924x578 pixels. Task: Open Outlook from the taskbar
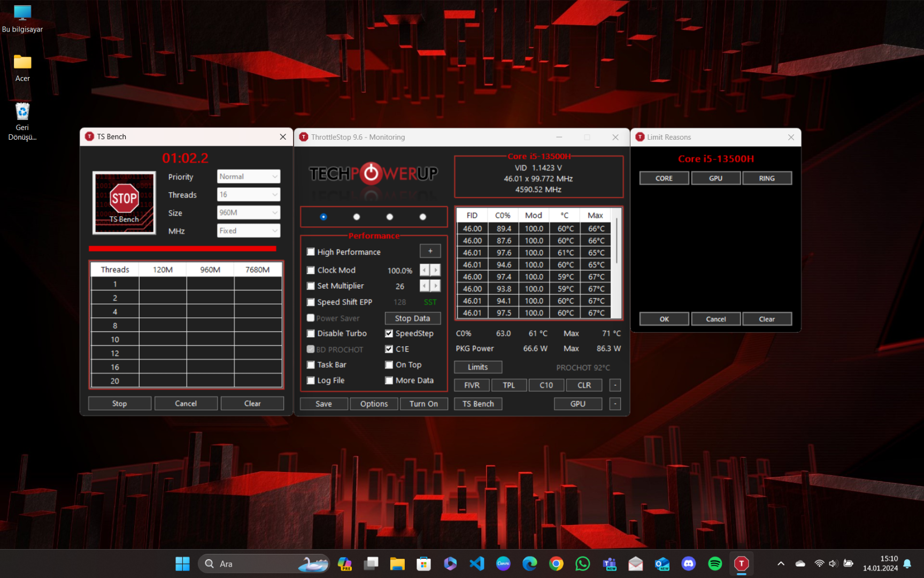(662, 564)
